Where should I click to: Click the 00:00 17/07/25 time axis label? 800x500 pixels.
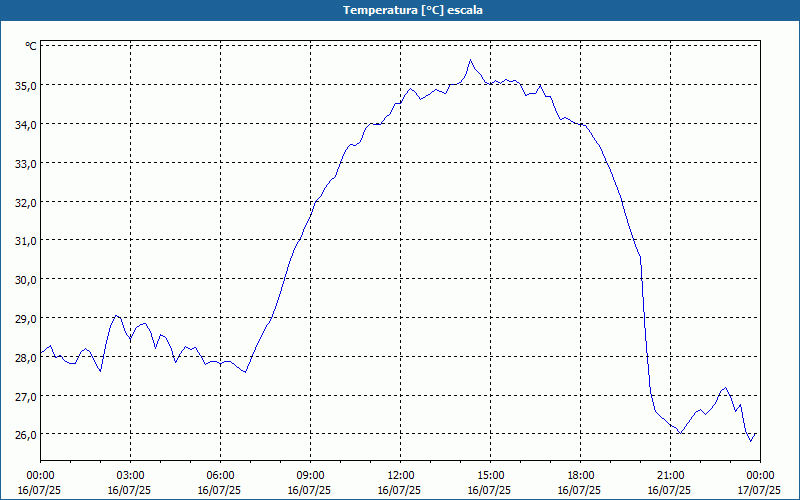pos(759,482)
